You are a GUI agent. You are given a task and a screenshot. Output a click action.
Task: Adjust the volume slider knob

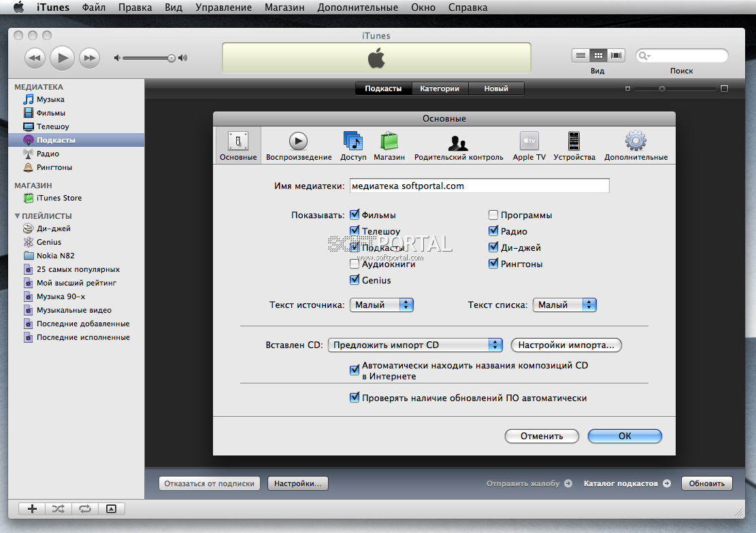tap(171, 58)
